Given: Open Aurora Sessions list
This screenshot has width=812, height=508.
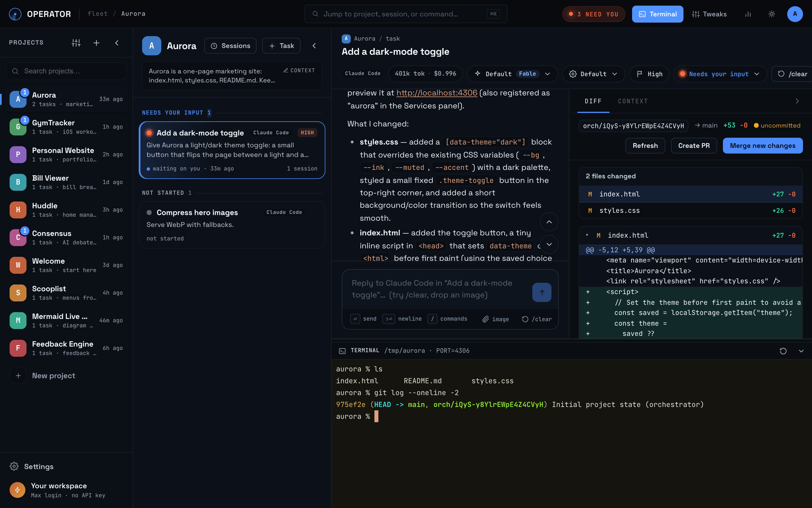Looking at the screenshot, I should pyautogui.click(x=230, y=46).
